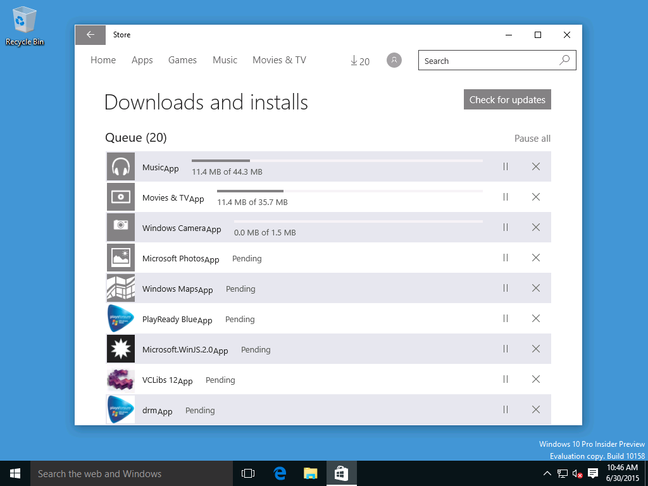Click the Movies & TVApp progress bar
The height and width of the screenshot is (486, 648).
tap(350, 191)
